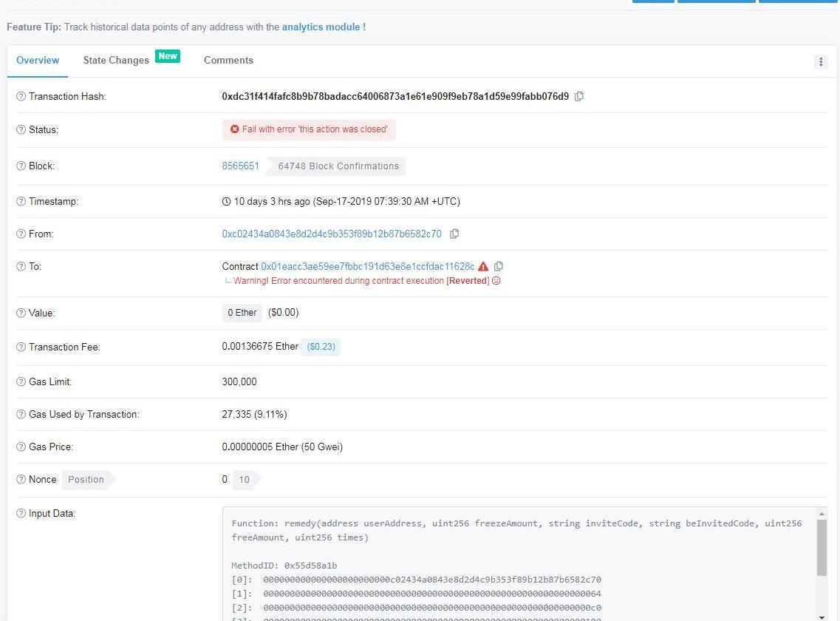Screen dimensions: 840x621
Task: Click help icon beside Transaction Hash
Action: click(x=21, y=97)
